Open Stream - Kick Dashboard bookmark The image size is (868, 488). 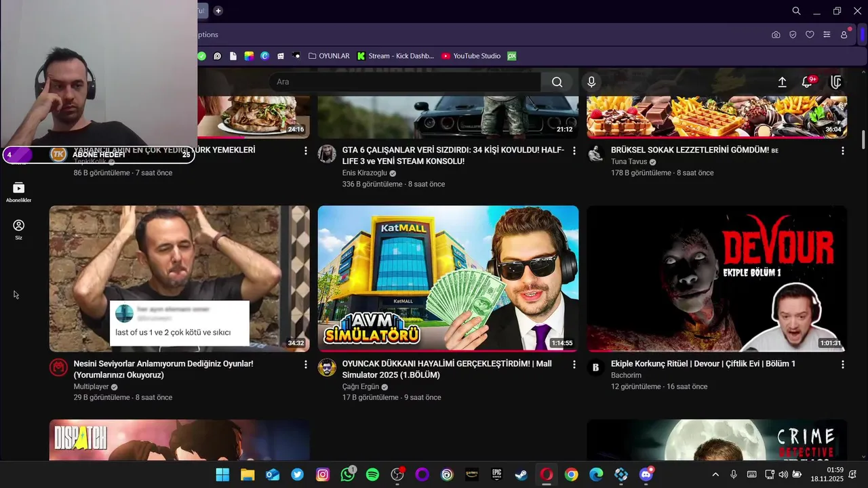point(395,56)
